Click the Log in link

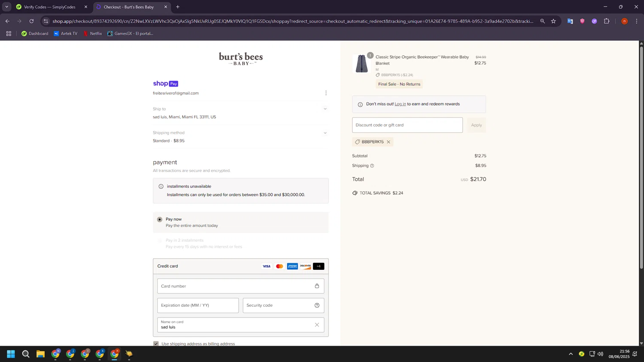coord(400,104)
